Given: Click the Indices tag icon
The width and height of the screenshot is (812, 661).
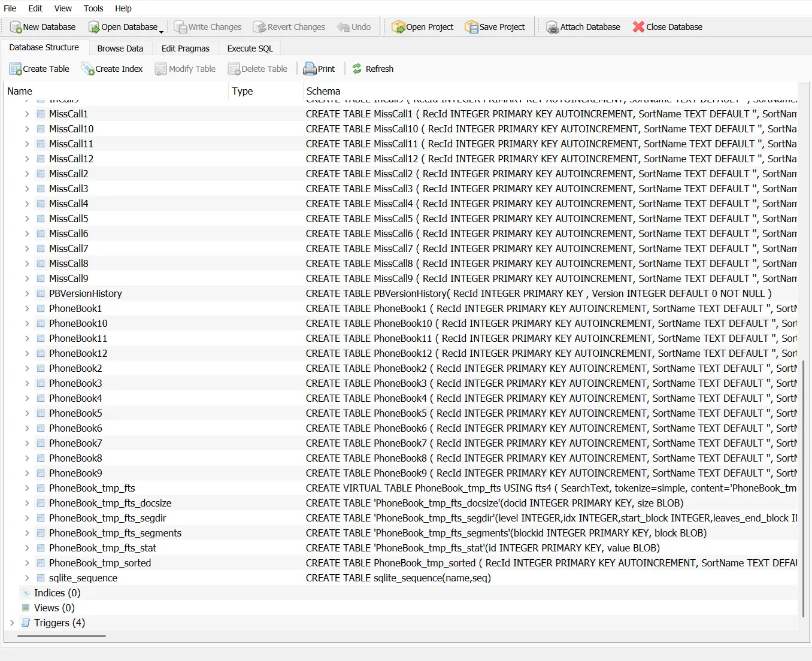Looking at the screenshot, I should coord(26,593).
